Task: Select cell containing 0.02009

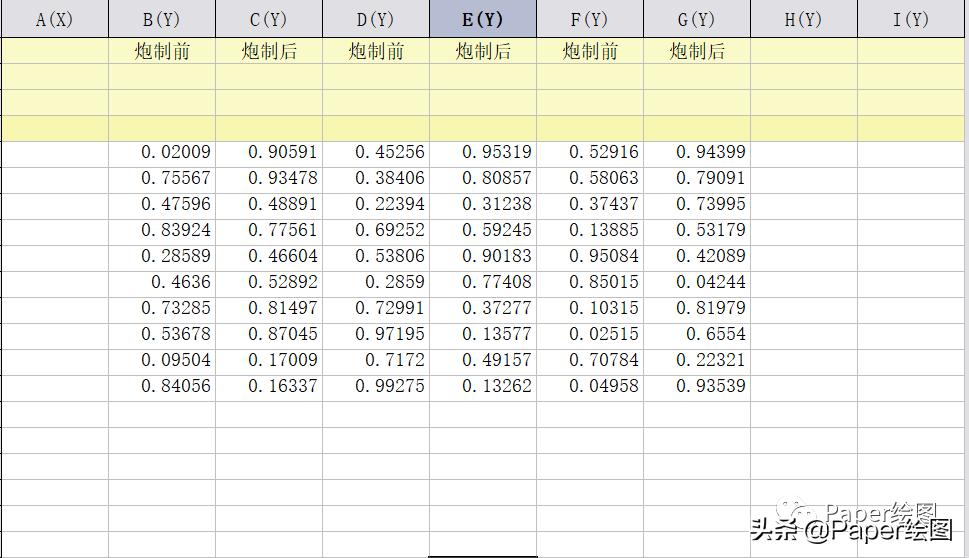Action: tap(162, 152)
